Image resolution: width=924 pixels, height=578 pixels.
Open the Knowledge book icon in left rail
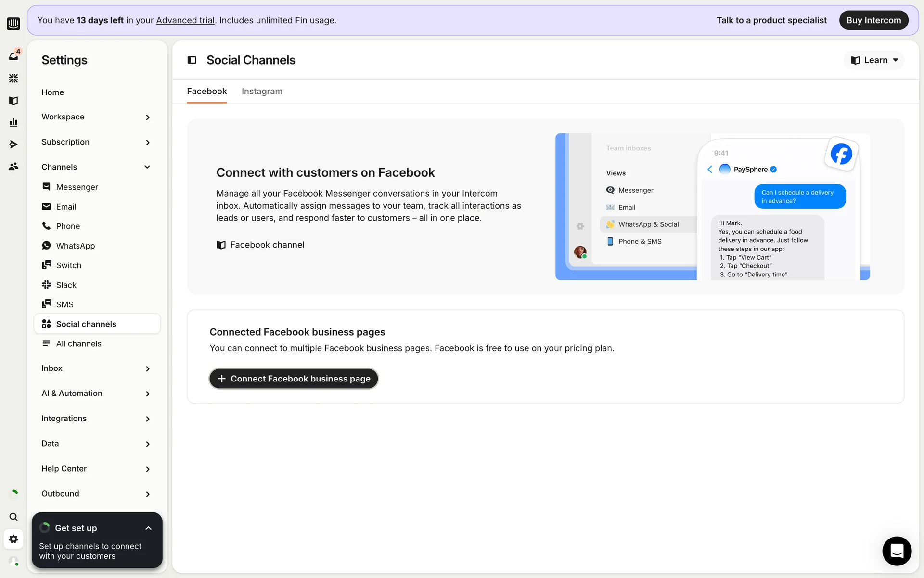coord(13,100)
